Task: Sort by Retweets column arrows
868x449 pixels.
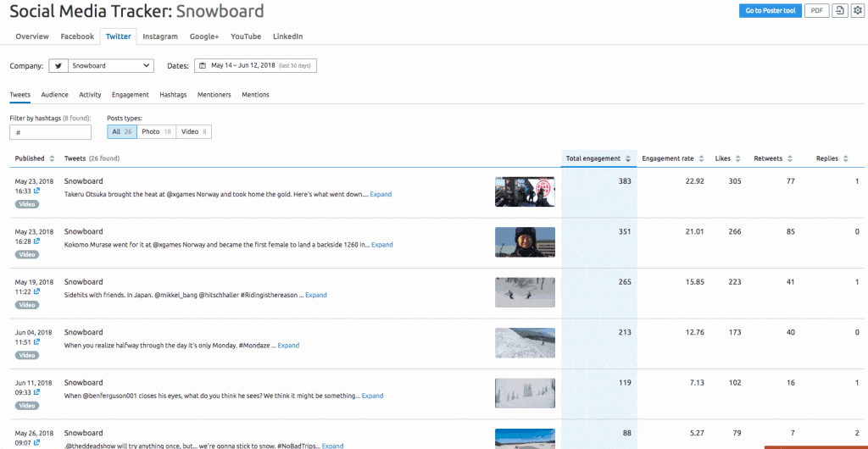Action: (x=790, y=158)
